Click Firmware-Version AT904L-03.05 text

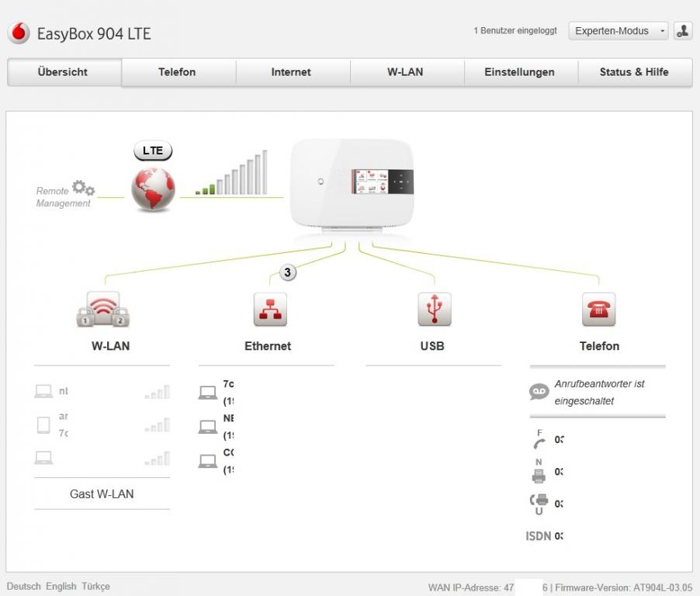pos(624,587)
